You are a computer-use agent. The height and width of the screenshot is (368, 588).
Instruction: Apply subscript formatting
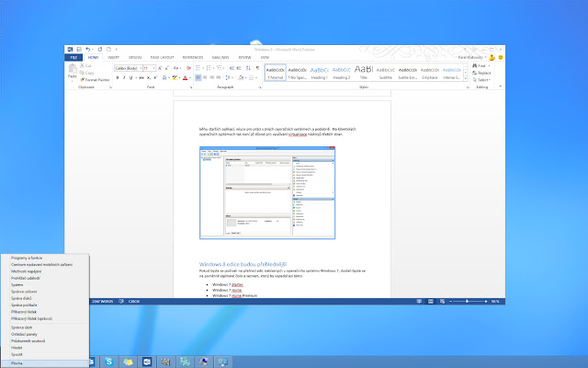pyautogui.click(x=149, y=77)
